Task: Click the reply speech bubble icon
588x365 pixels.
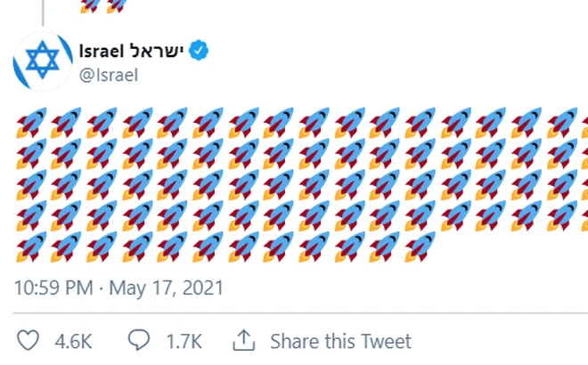Action: pyautogui.click(x=139, y=341)
